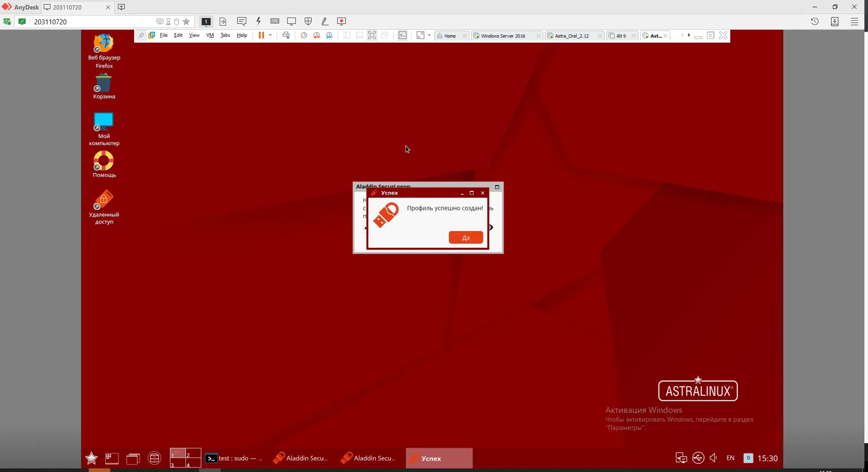Unpin the VMware full-screen toolbar
Viewport: 868px width, 472px height.
point(141,36)
